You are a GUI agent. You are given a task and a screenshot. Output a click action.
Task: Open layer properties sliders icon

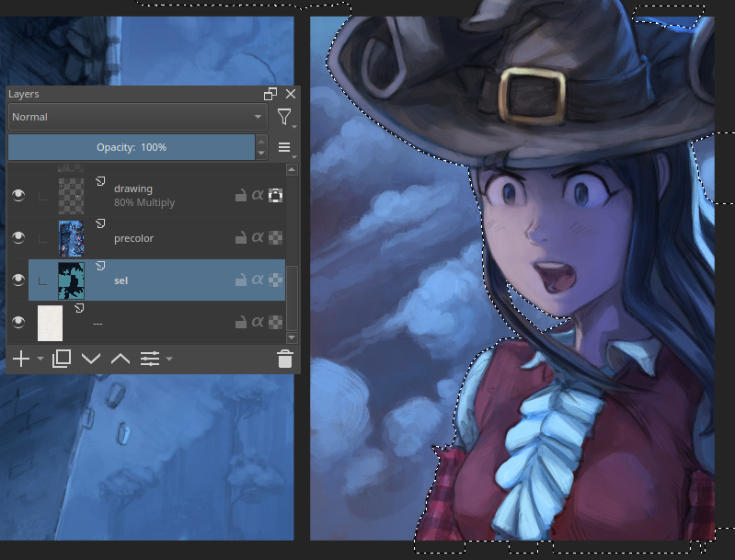coord(150,359)
